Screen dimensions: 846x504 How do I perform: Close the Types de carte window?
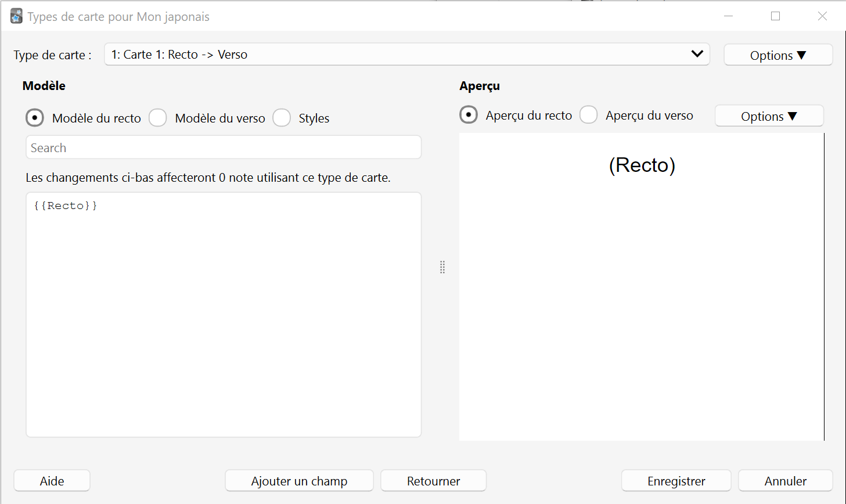point(822,16)
